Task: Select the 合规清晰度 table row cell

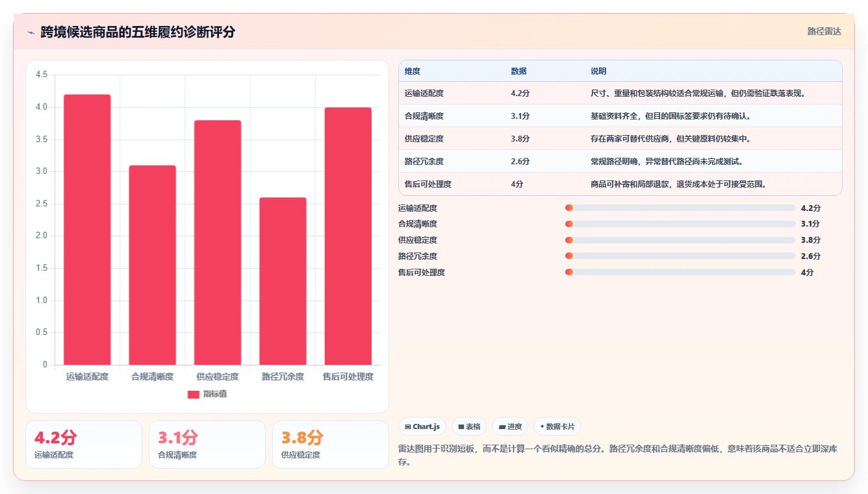Action: point(424,116)
